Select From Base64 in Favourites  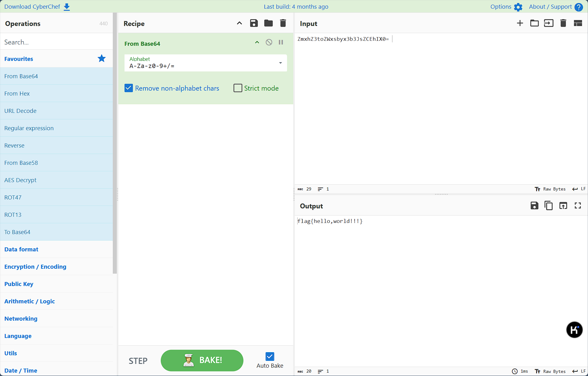57,76
